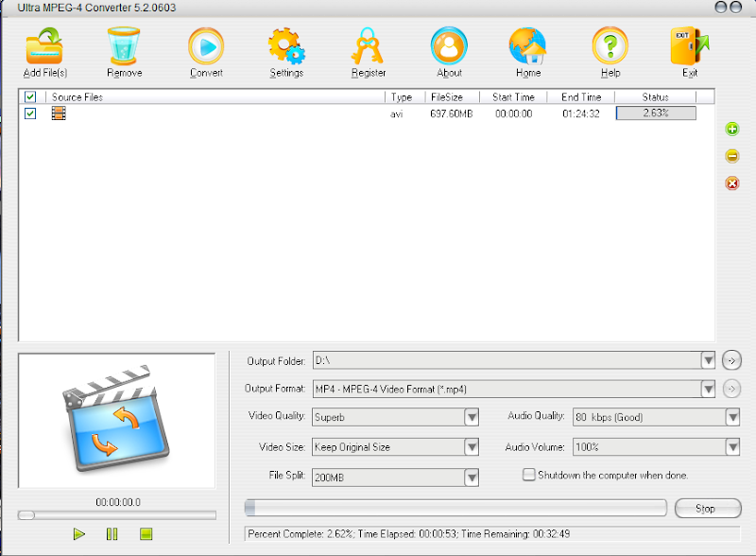Open the Audio Quality dropdown
756x556 pixels.
click(733, 417)
